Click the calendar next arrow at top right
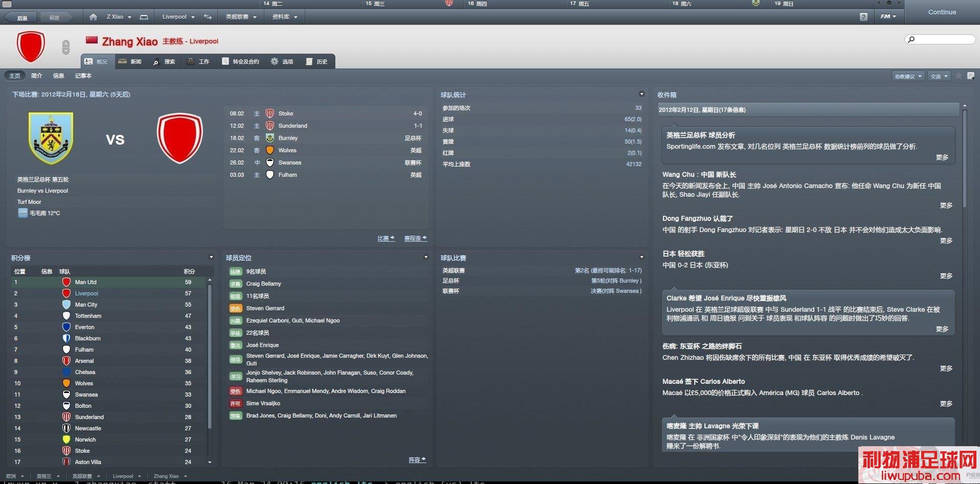 [899, 3]
